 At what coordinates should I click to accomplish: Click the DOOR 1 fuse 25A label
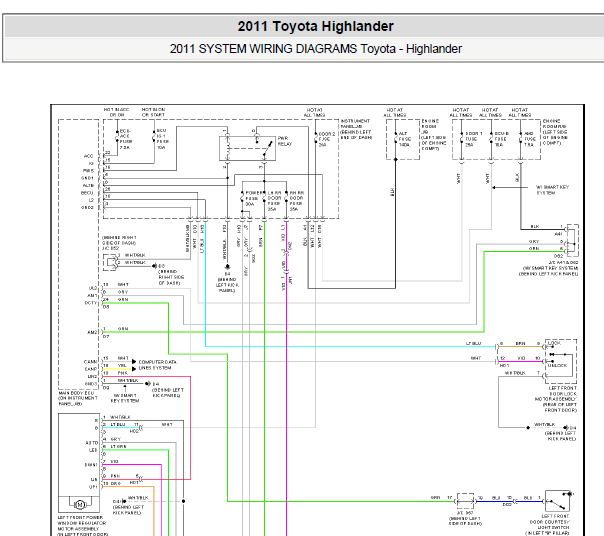(473, 139)
